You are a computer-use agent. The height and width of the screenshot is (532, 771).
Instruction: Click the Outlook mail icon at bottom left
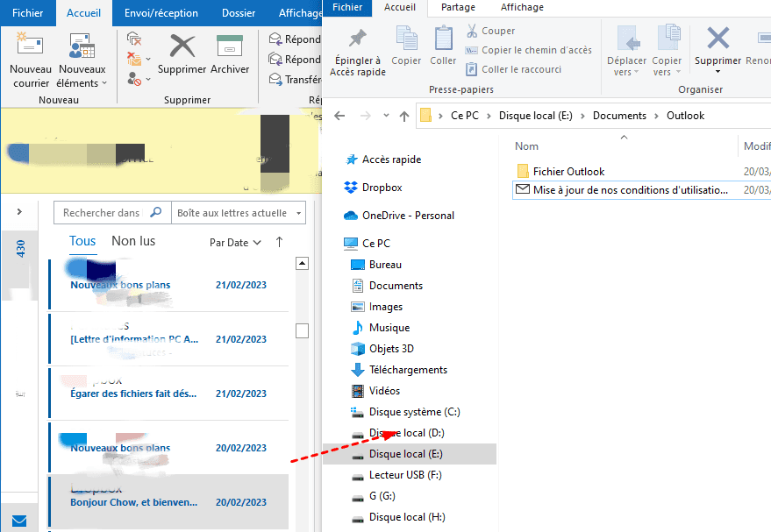19,521
